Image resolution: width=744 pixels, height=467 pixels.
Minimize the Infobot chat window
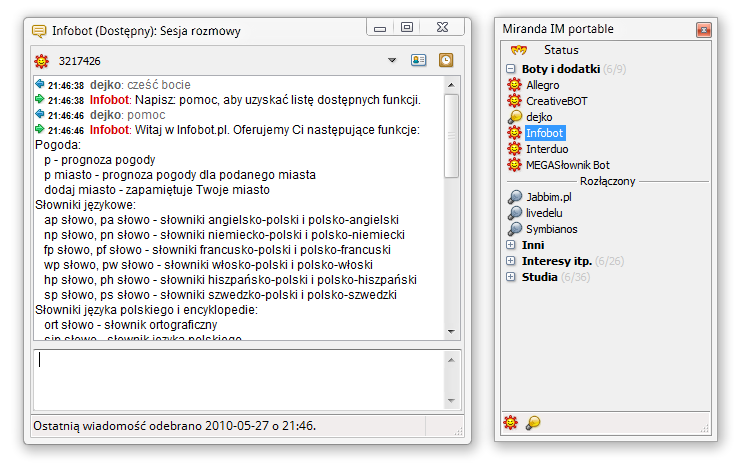pyautogui.click(x=380, y=28)
